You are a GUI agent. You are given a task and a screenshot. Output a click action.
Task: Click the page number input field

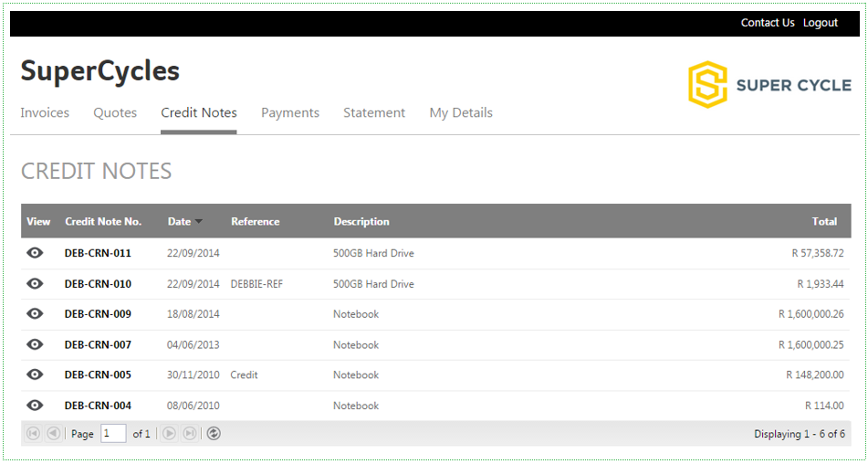pos(113,434)
